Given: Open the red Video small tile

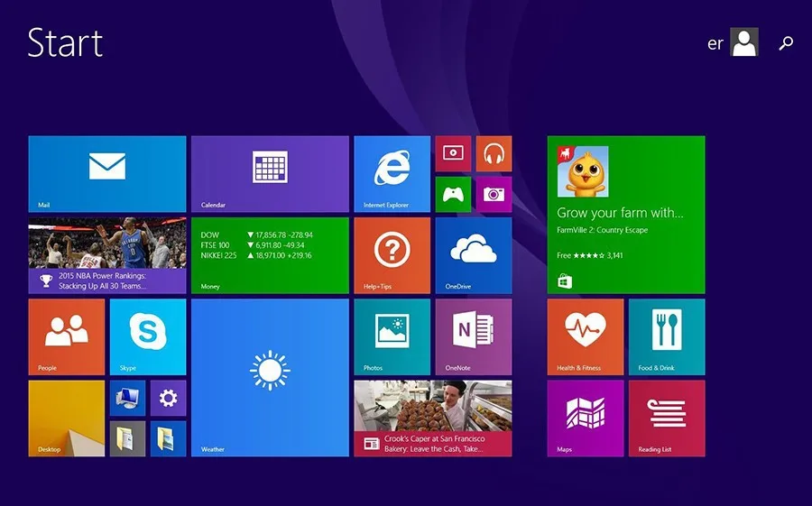Looking at the screenshot, I should (453, 154).
